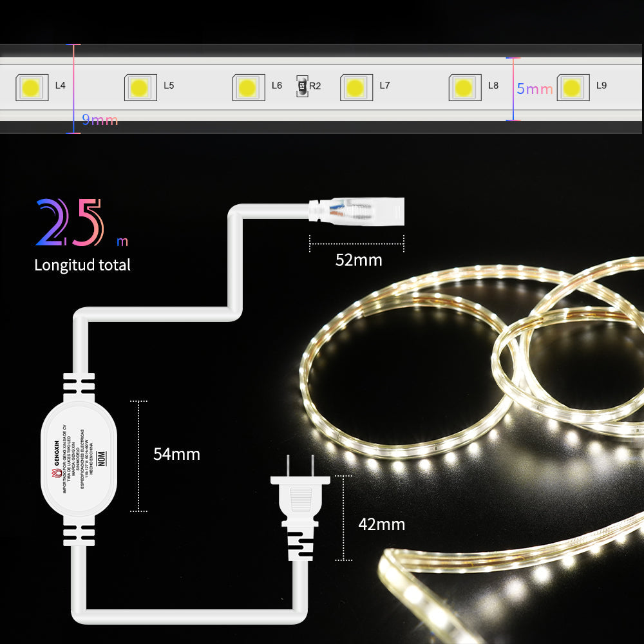Click the 52mm dimension label
The image size is (644, 644).
(x=358, y=260)
